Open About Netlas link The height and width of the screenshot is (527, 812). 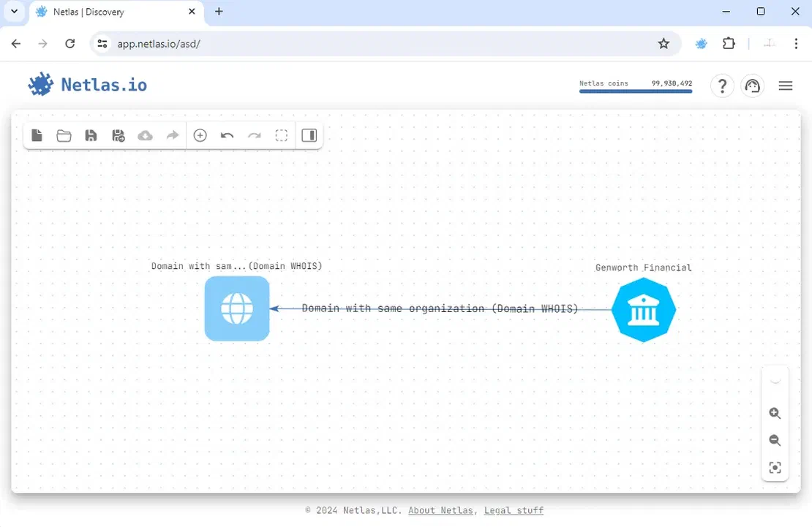tap(440, 510)
